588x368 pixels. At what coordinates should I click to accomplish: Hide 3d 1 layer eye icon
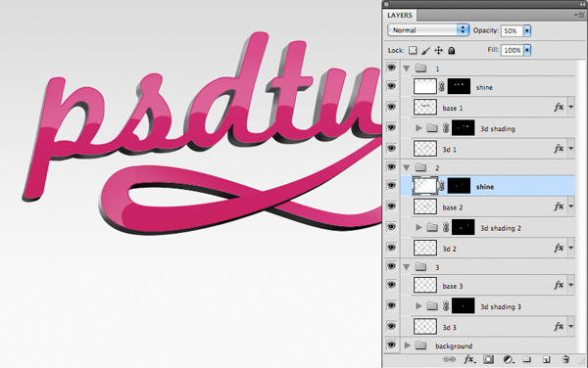391,148
